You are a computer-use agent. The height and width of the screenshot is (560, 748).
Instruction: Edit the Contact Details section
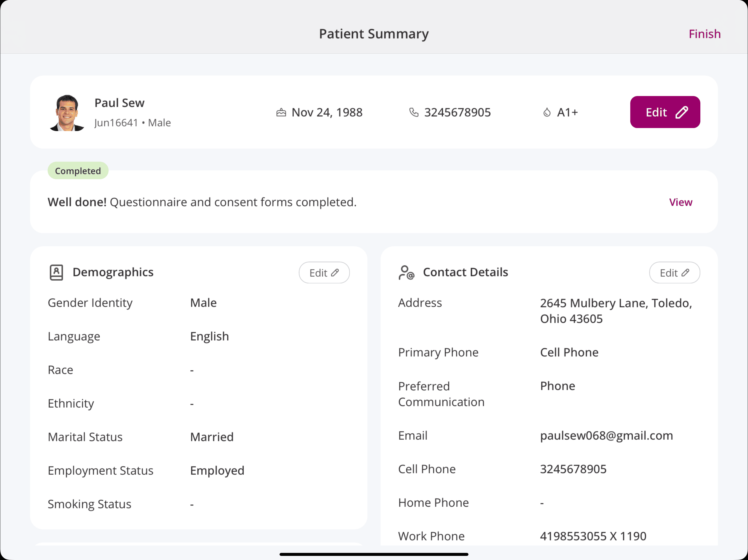pyautogui.click(x=674, y=273)
